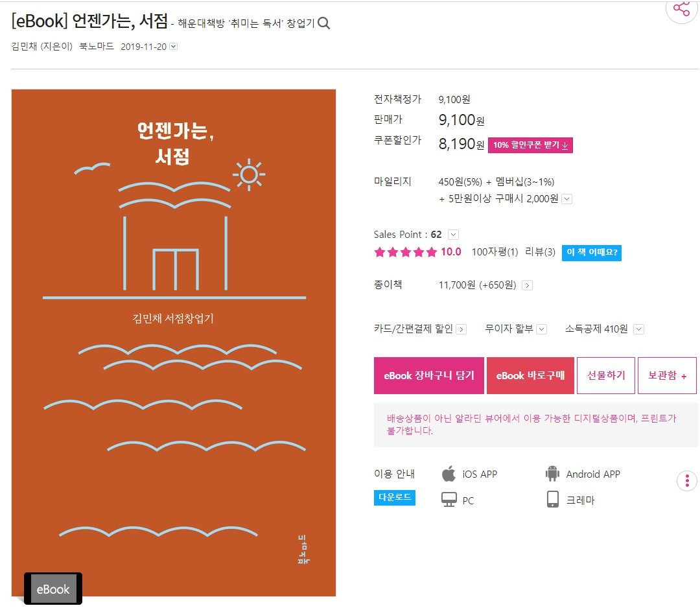Open the 소득공제 410원 dropdown
Screen dimensions: 700x608
[638, 329]
